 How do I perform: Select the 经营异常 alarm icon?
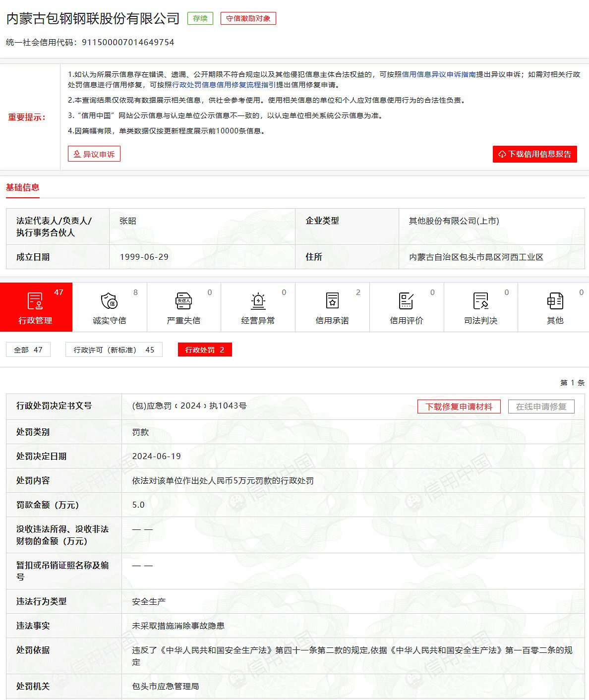coord(258,301)
